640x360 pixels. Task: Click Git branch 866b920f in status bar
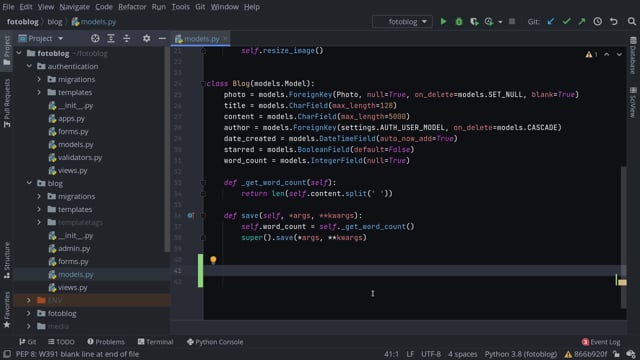[586, 354]
